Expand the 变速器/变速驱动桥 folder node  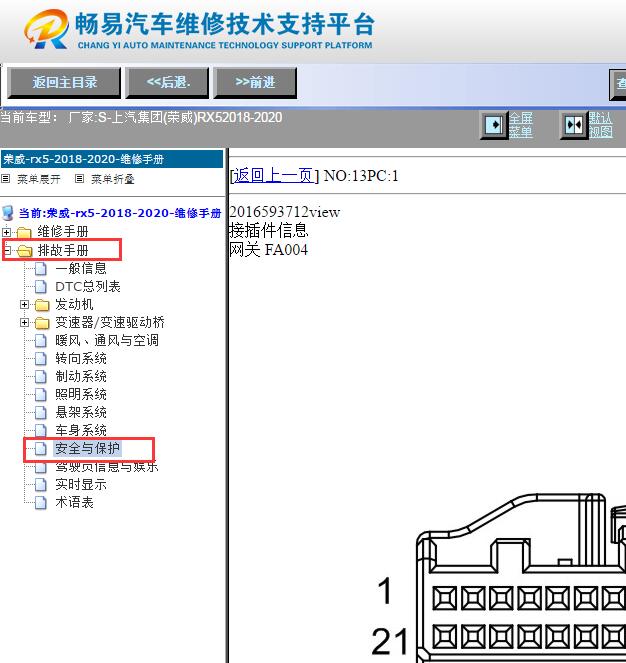pyautogui.click(x=24, y=323)
